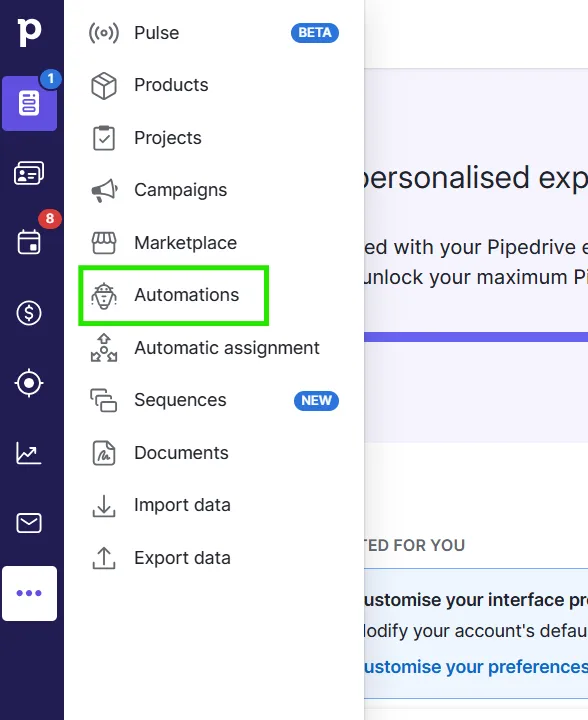
Task: Click the Customise your preferences link
Action: click(x=476, y=667)
